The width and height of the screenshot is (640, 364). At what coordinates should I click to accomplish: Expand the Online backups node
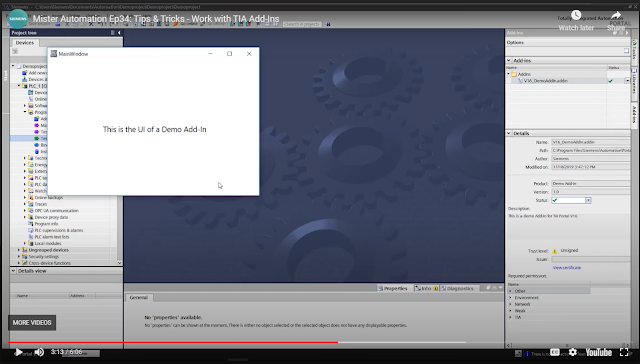coord(24,198)
